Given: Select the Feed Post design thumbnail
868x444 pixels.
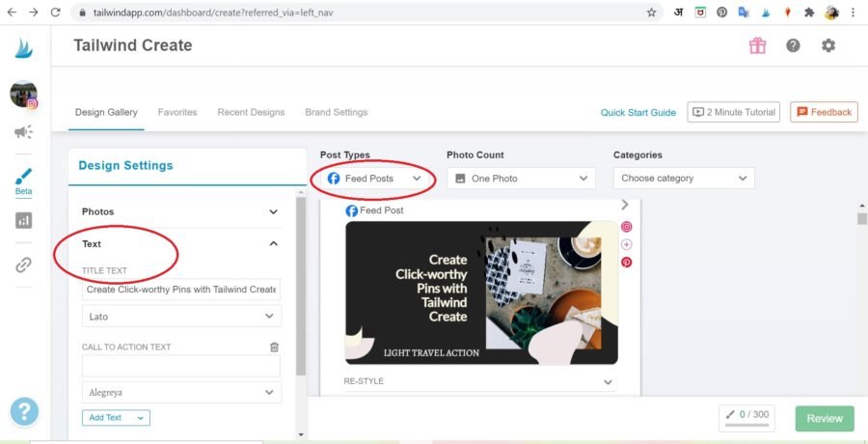Looking at the screenshot, I should click(481, 292).
